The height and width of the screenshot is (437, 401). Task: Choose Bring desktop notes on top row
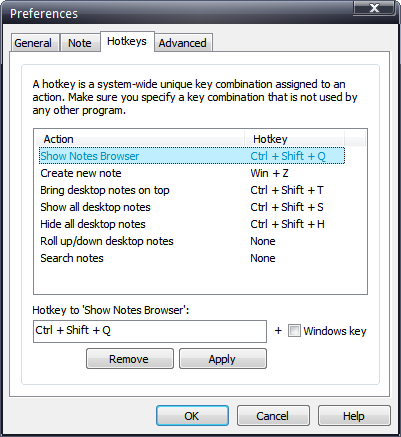coord(192,190)
